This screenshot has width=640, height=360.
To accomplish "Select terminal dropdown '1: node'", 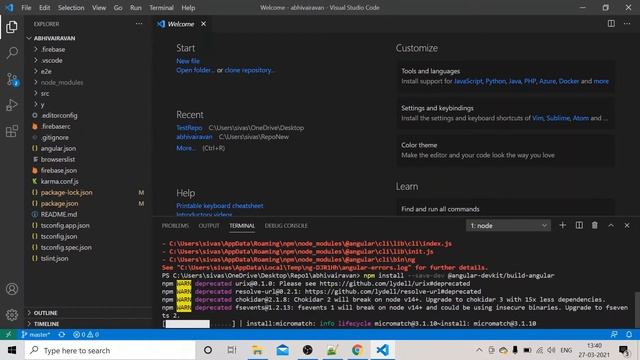I will tap(508, 225).
